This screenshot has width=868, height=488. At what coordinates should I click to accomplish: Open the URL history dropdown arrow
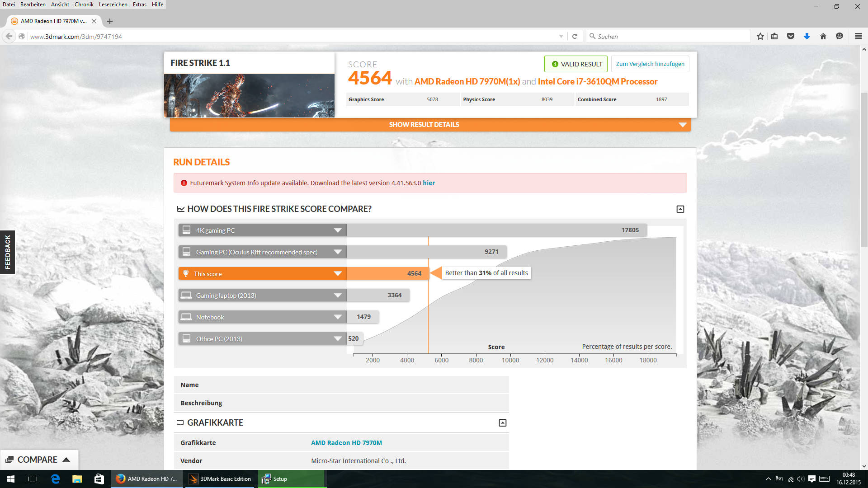coord(561,36)
